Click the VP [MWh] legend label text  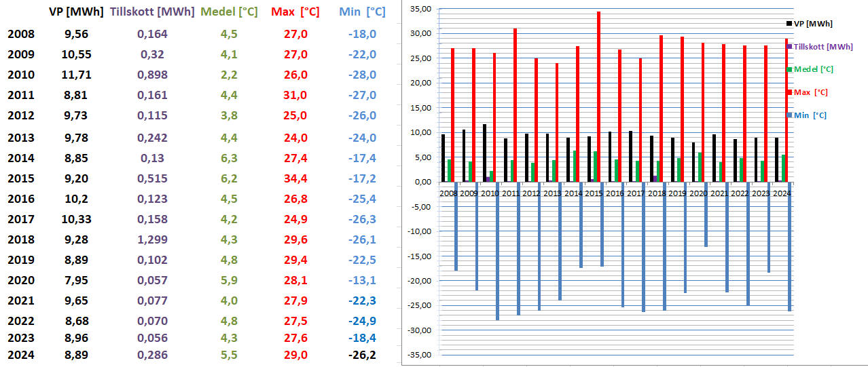tap(813, 24)
